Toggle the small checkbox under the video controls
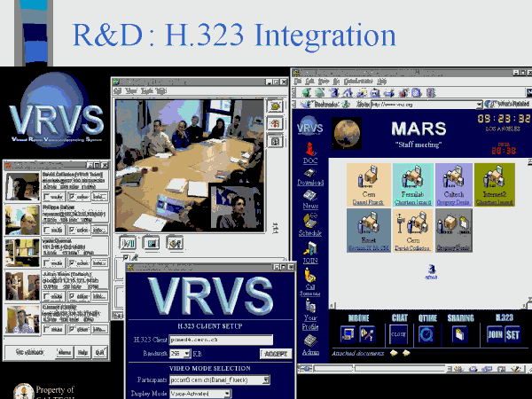 pos(125,258)
